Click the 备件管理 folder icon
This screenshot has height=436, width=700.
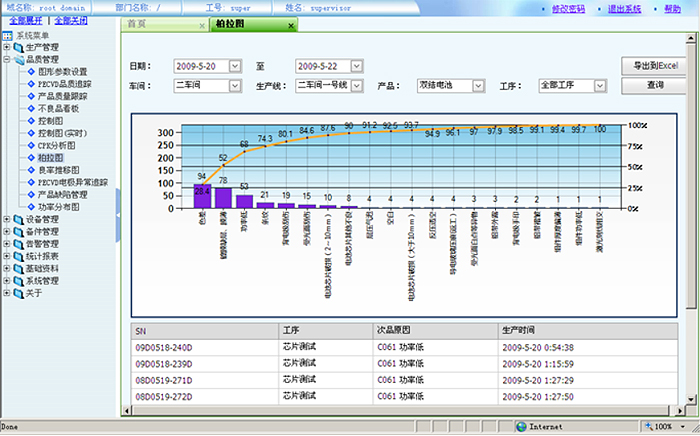tap(19, 232)
